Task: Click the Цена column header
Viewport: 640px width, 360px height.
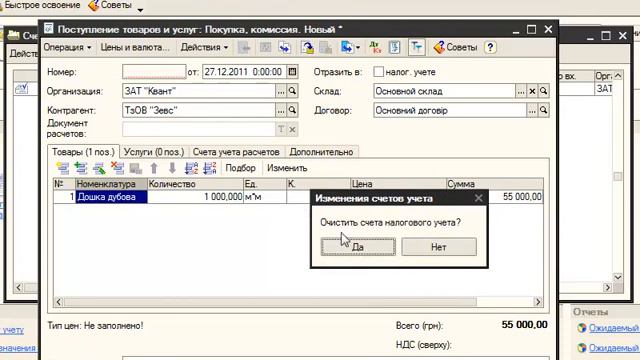Action: [398, 184]
